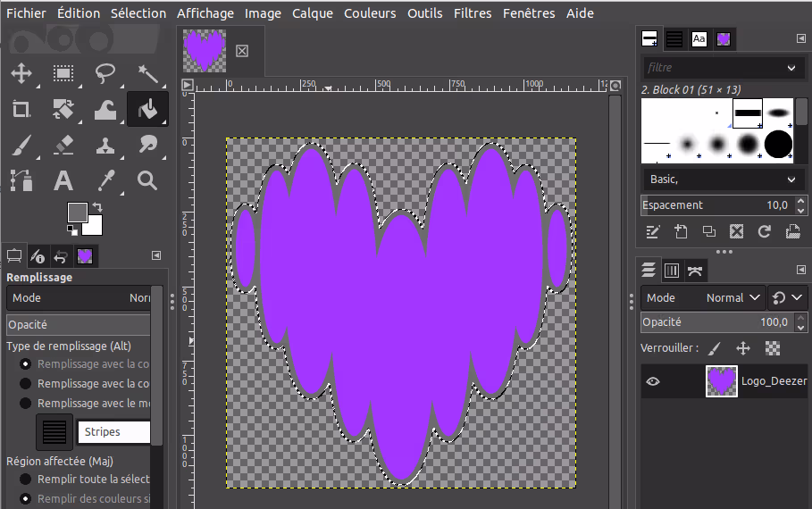This screenshot has height=509, width=812.
Task: Choose the pattern fill radio option
Action: click(x=26, y=403)
